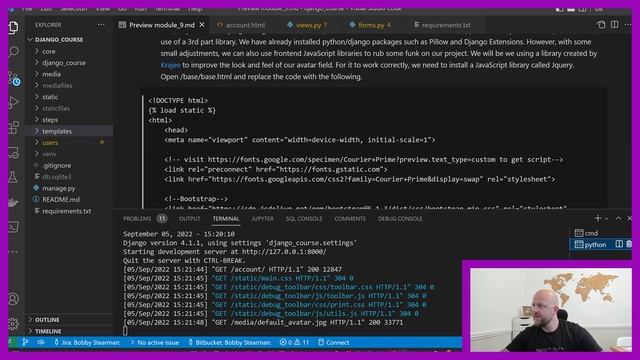The width and height of the screenshot is (640, 360).
Task: Click the Connect status bar button
Action: [333, 342]
